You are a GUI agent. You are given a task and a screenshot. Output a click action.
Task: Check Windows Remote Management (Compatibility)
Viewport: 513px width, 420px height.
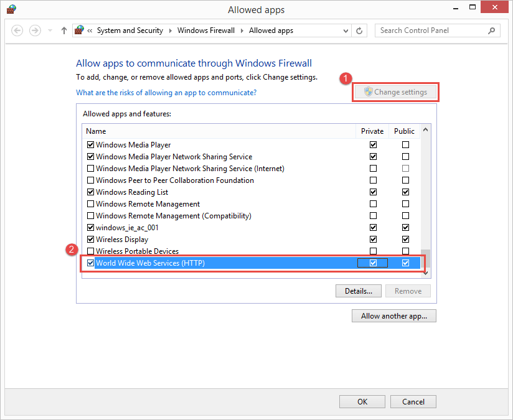pos(91,215)
